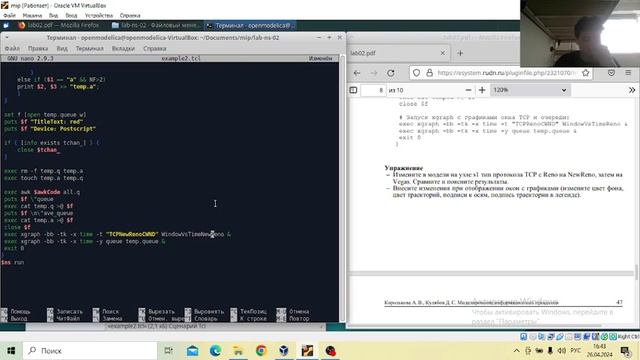Reload the lab02.pdf page in Firefox
The image size is (640, 360).
(391, 73)
